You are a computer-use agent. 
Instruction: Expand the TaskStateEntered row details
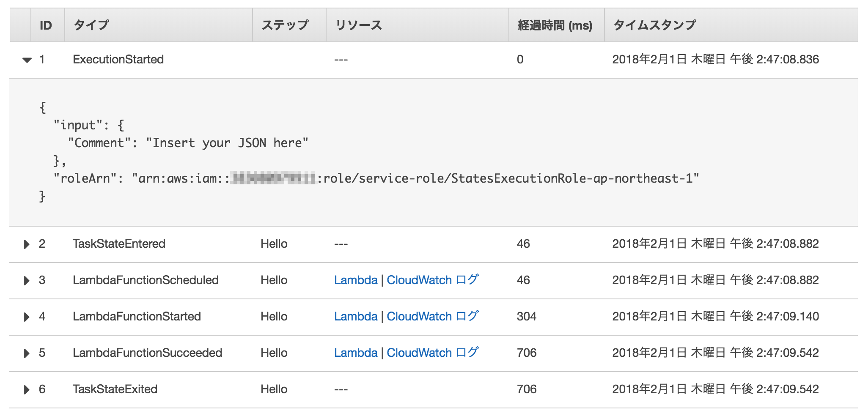click(x=27, y=244)
